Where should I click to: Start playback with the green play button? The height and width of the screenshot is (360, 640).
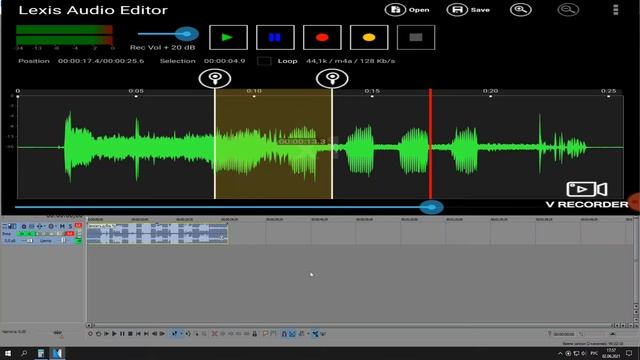pos(228,38)
